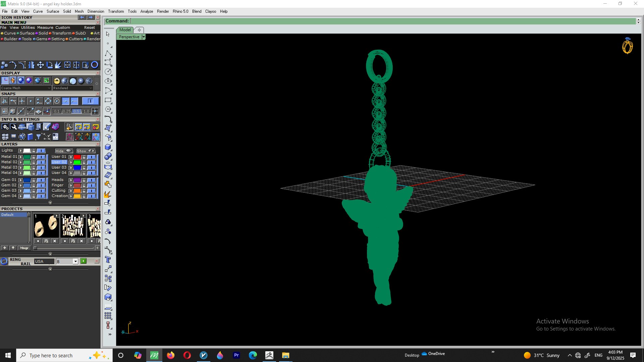Viewport: 644px width, 362px height.
Task: Click Reset in the Main Menu
Action: [90, 27]
